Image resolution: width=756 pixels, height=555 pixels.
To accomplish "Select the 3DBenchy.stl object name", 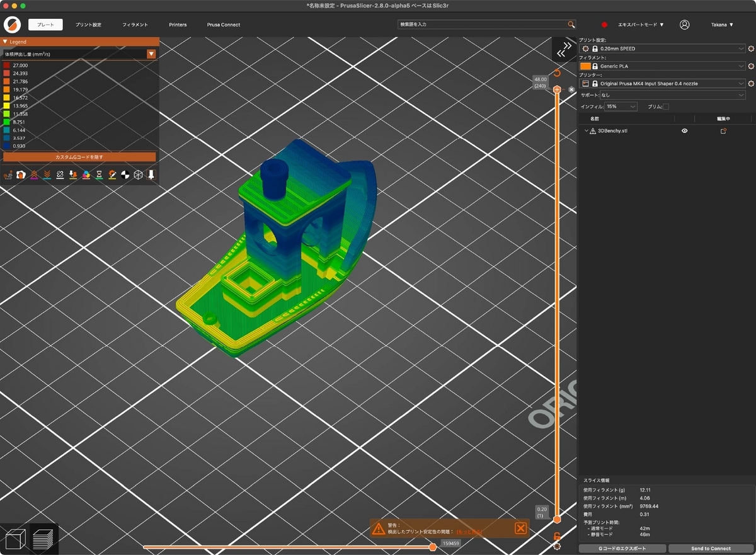I will [612, 131].
